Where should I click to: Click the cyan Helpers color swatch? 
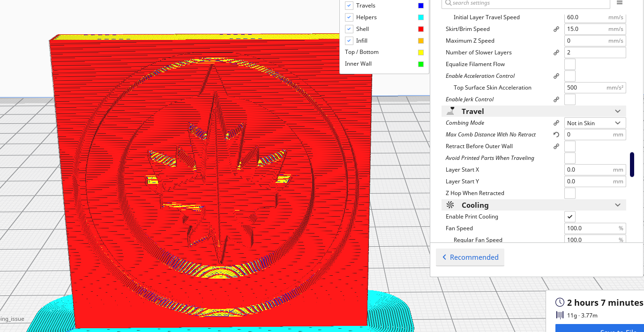[x=421, y=17]
